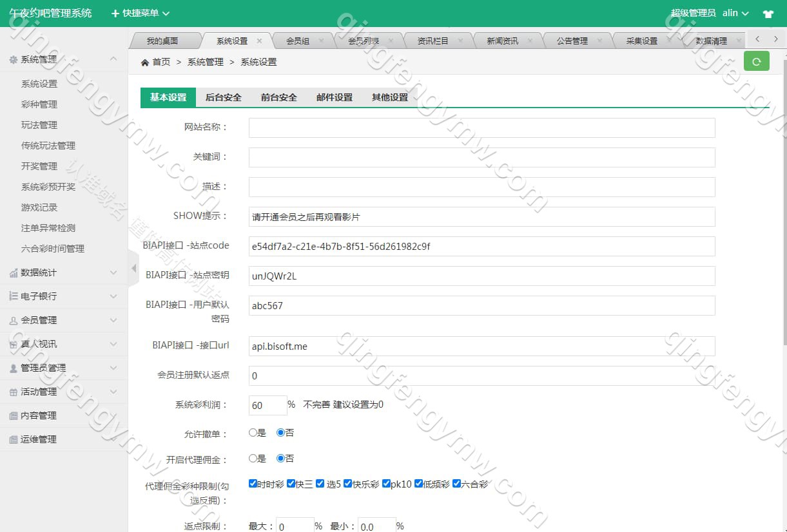Viewport: 787px width, 532px height.
Task: Expand the 数据统计 sidebar section
Action: click(x=63, y=272)
